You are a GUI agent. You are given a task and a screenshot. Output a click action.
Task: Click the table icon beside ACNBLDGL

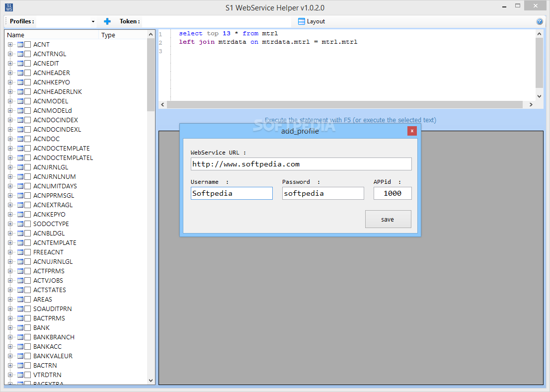tap(20, 233)
